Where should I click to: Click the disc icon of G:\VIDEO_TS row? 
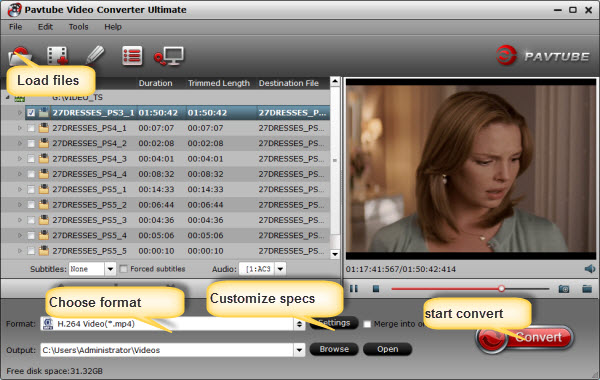click(x=20, y=98)
